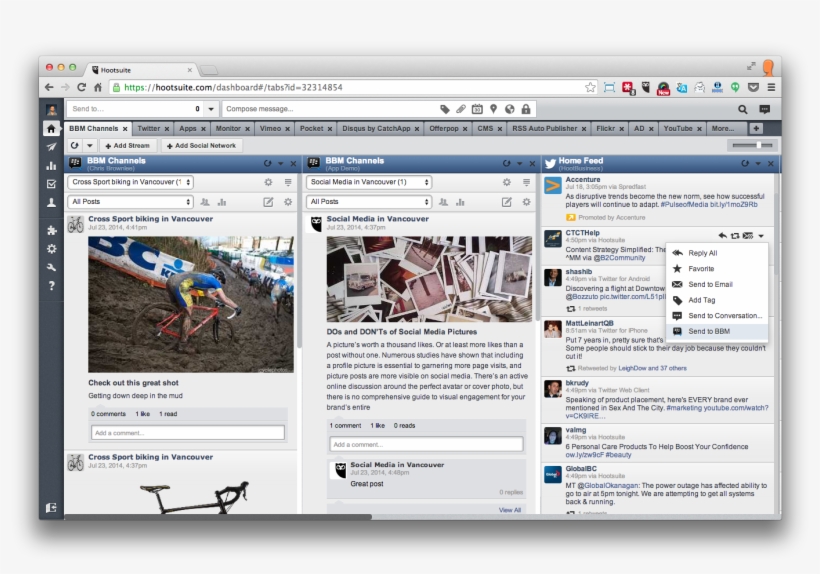Click the retweet icon on CTCTHelp tweet

tap(735, 236)
